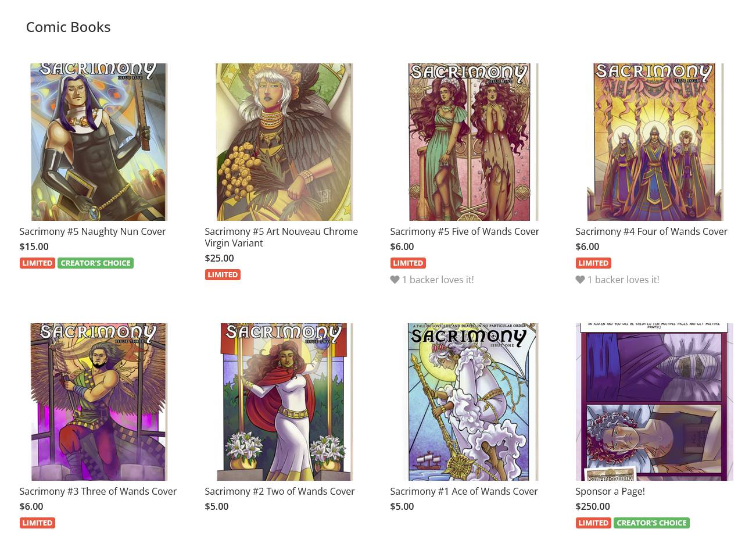
Task: Open Sacrimony #5 Naughty Nun Cover image
Action: [x=99, y=142]
